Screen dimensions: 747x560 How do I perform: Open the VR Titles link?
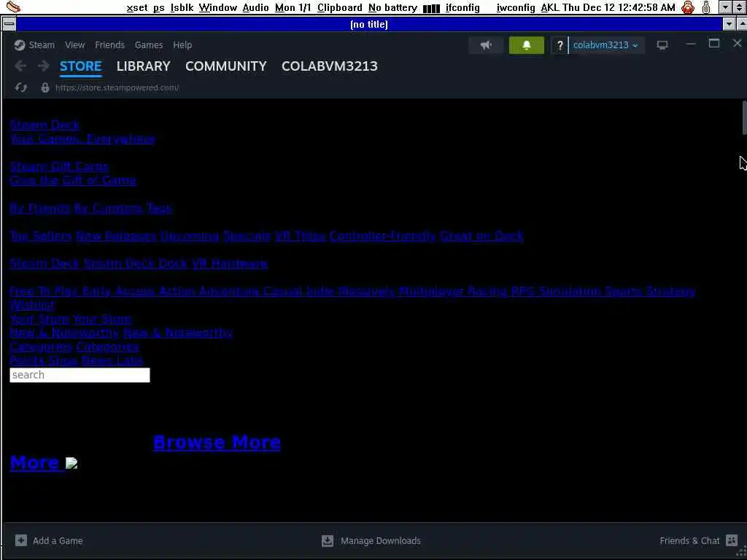pos(300,236)
